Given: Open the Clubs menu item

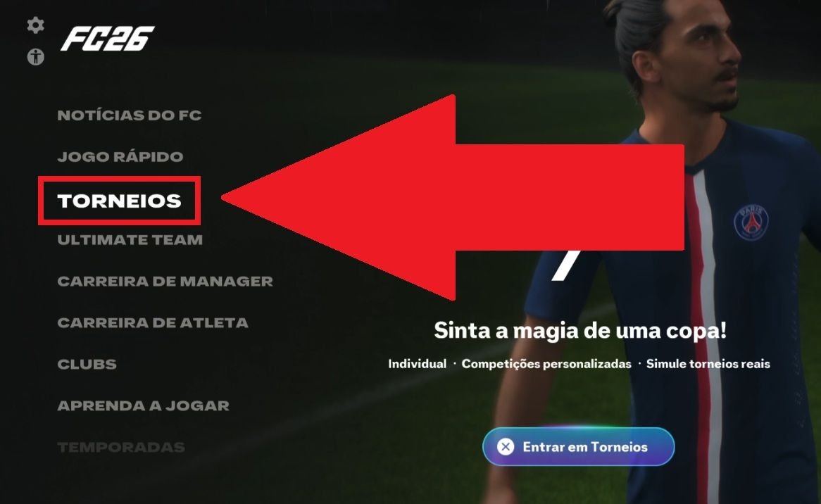Looking at the screenshot, I should point(87,364).
